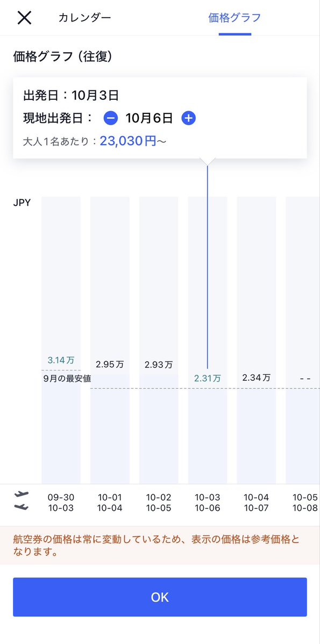Decrease return date with minus button
Viewport: 320px width, 644px height.
111,118
